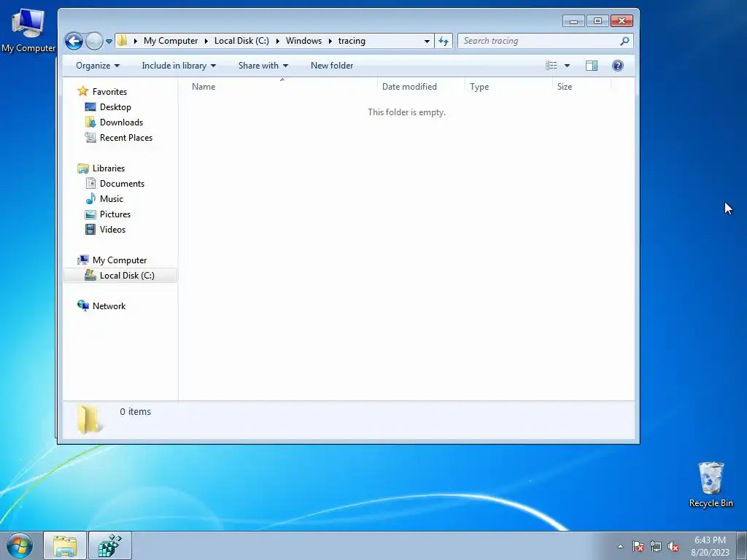747x560 pixels.
Task: Change your view icon button
Action: 551,66
